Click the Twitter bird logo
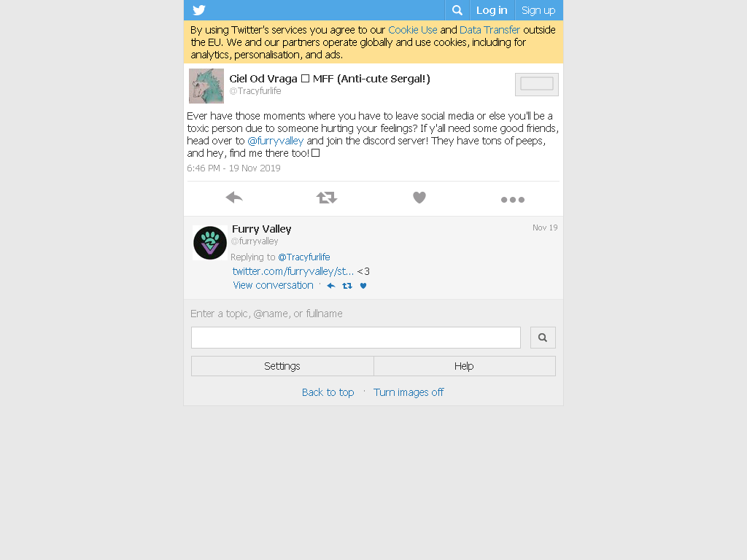This screenshot has height=560, width=747. (x=199, y=10)
